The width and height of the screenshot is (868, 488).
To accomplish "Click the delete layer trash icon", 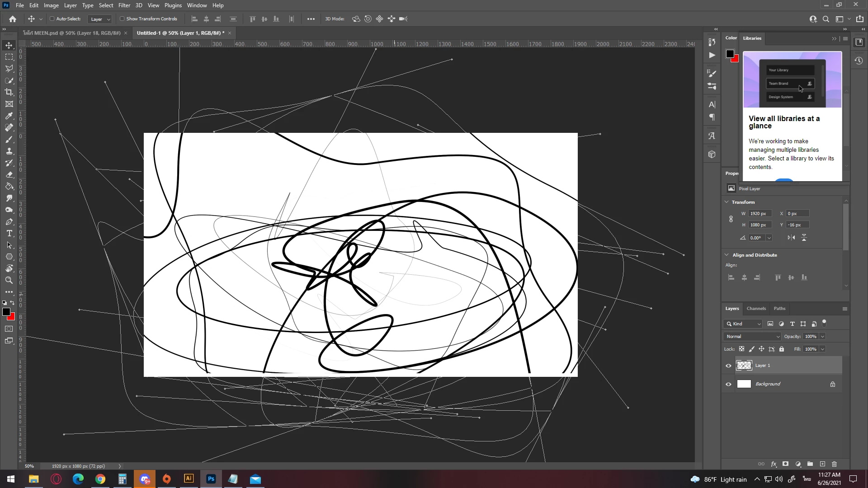I will tap(834, 464).
